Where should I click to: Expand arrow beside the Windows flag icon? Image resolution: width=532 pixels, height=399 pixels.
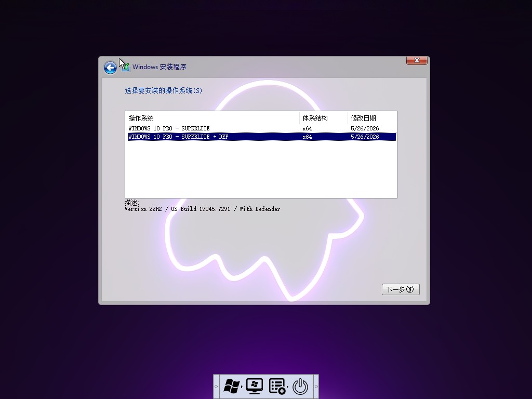click(x=242, y=387)
